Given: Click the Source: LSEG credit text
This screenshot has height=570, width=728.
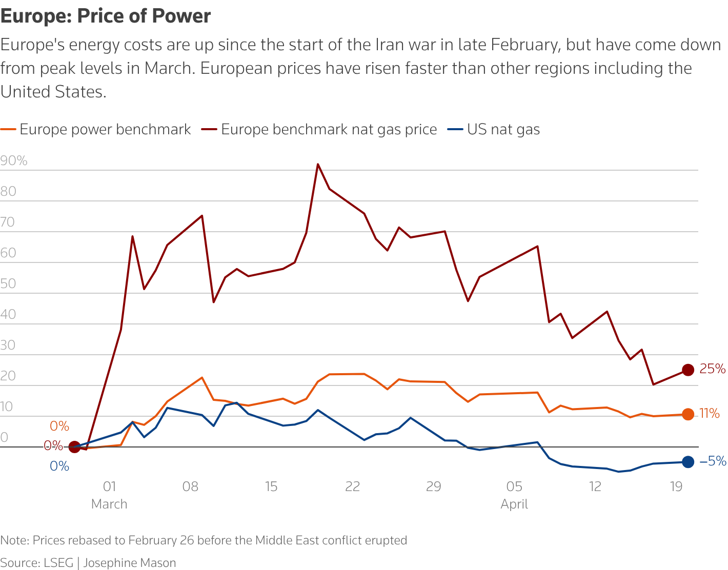Looking at the screenshot, I should tap(37, 562).
